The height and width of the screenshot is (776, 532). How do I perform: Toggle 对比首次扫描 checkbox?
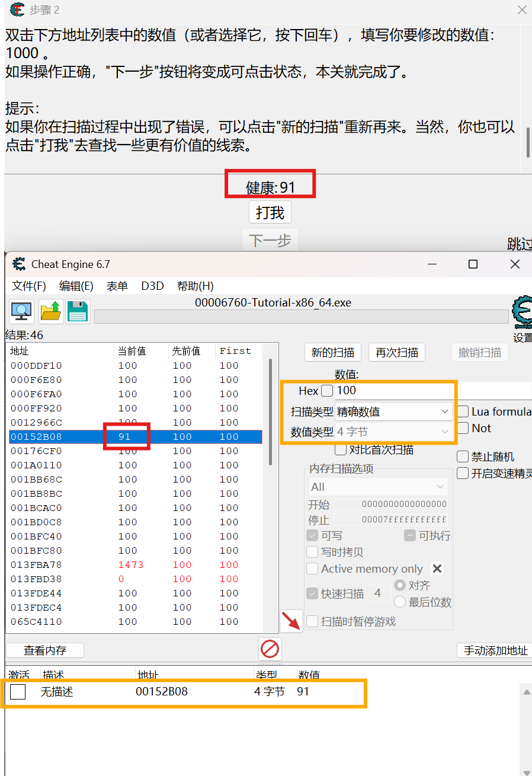[341, 449]
